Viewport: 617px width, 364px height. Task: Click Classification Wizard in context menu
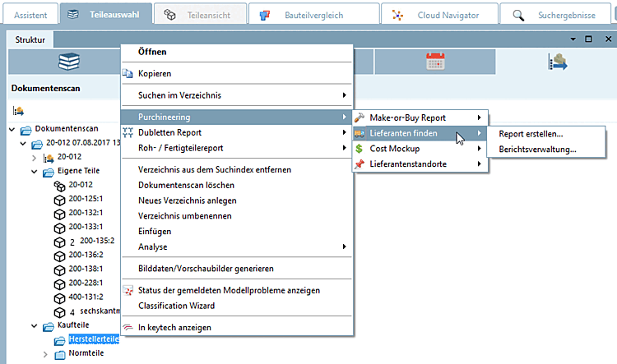click(x=176, y=306)
